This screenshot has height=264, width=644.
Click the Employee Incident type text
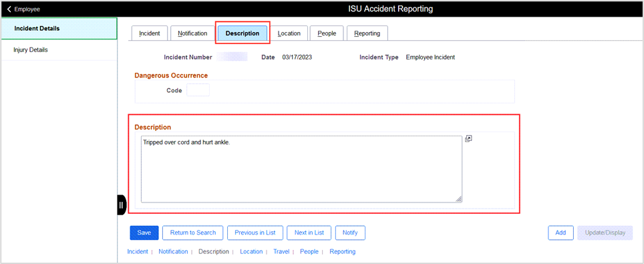click(x=430, y=57)
